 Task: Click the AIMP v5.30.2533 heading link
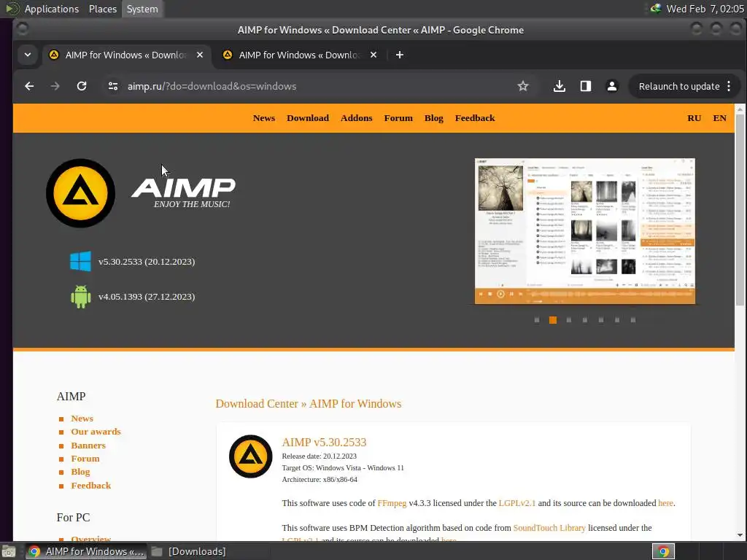[x=324, y=443]
